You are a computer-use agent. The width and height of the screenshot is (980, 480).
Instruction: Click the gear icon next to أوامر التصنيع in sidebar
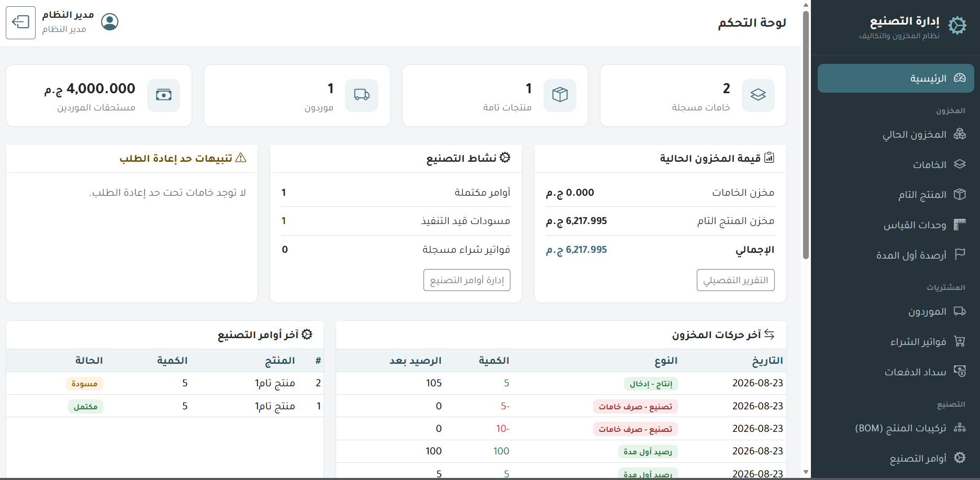pyautogui.click(x=960, y=457)
